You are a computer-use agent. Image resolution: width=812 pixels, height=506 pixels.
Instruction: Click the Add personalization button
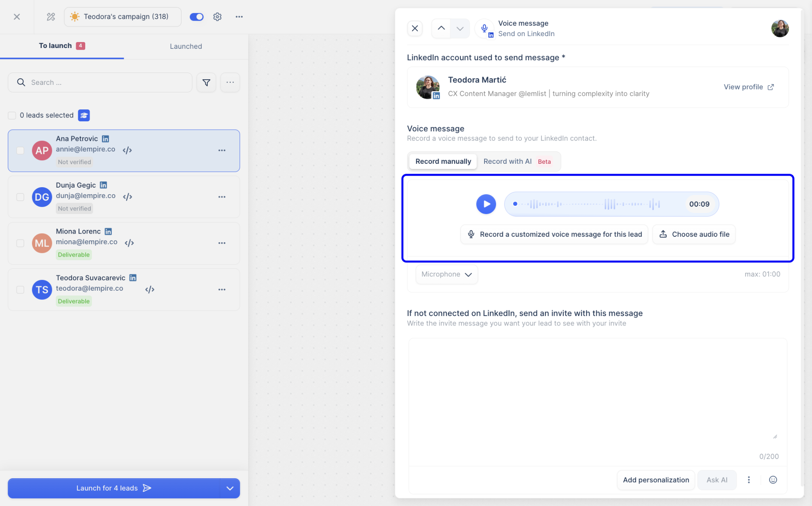pyautogui.click(x=656, y=480)
